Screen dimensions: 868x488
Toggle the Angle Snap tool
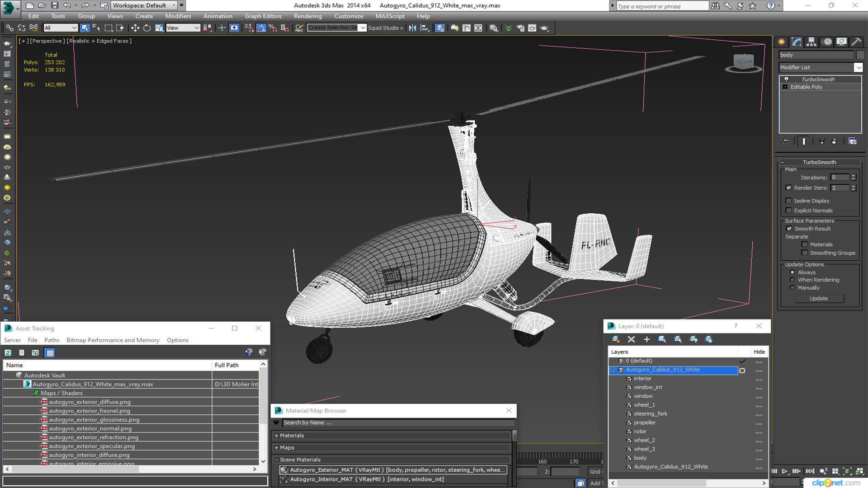tap(261, 28)
